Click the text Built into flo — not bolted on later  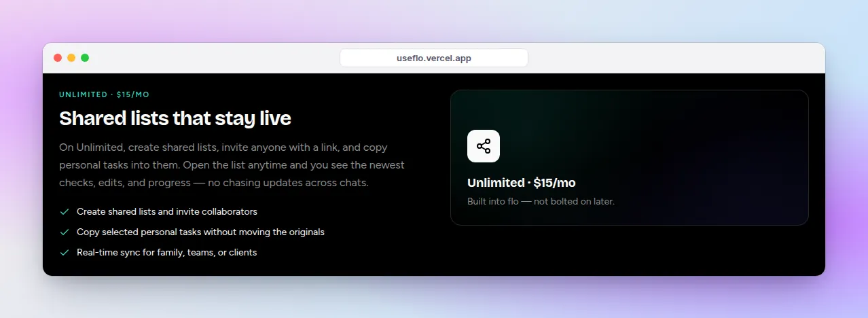tap(541, 202)
